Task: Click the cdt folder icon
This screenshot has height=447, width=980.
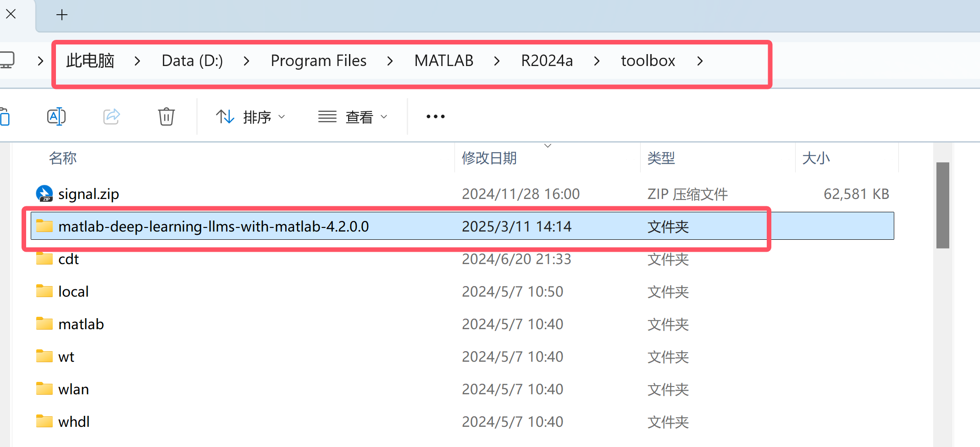Action: tap(44, 258)
